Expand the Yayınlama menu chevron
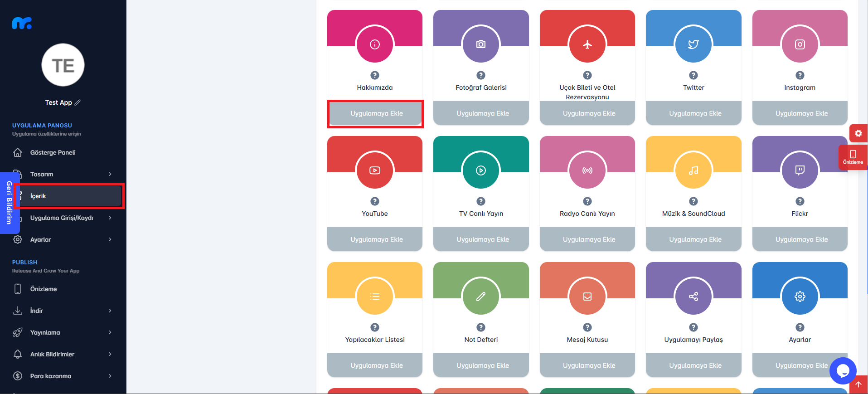 click(x=110, y=332)
